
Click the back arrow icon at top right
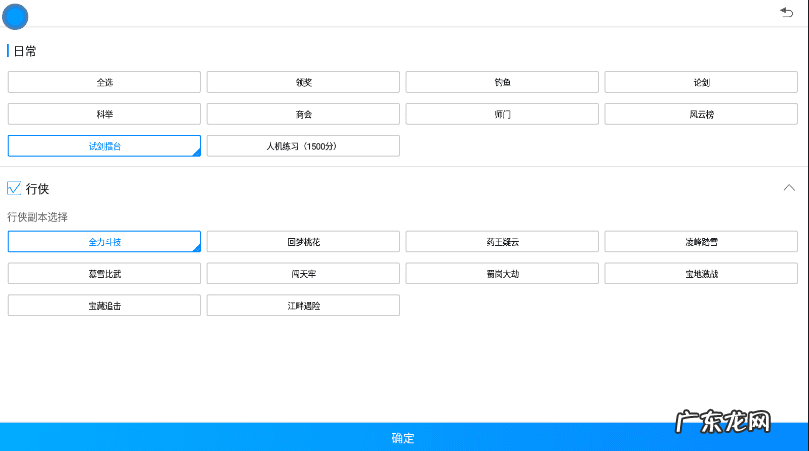(x=786, y=12)
